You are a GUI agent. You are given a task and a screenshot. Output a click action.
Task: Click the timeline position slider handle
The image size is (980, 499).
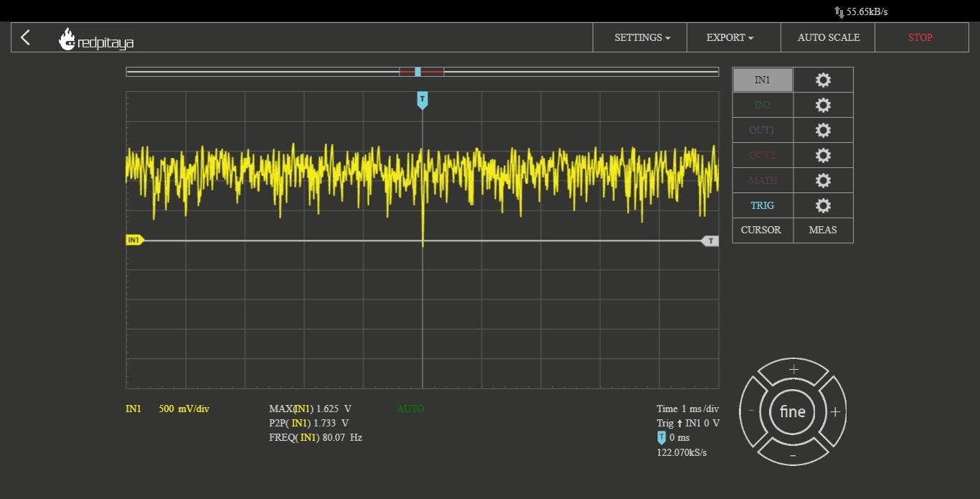click(x=418, y=72)
